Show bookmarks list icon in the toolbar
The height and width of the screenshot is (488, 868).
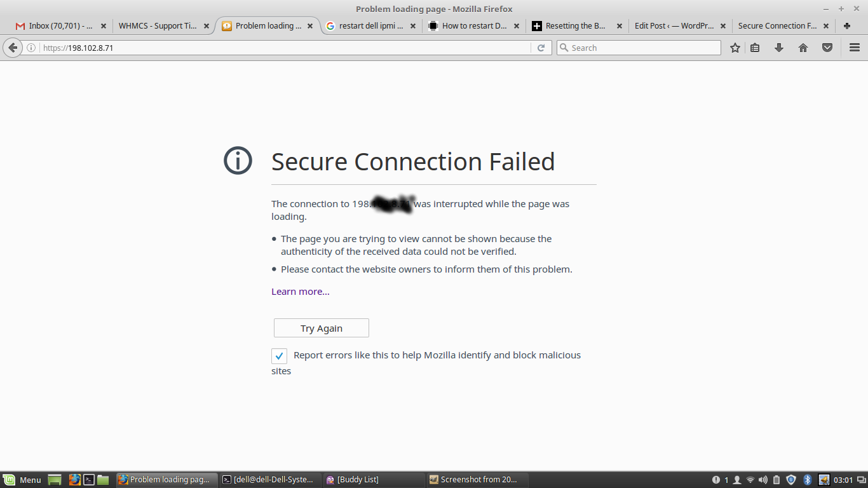coord(755,48)
